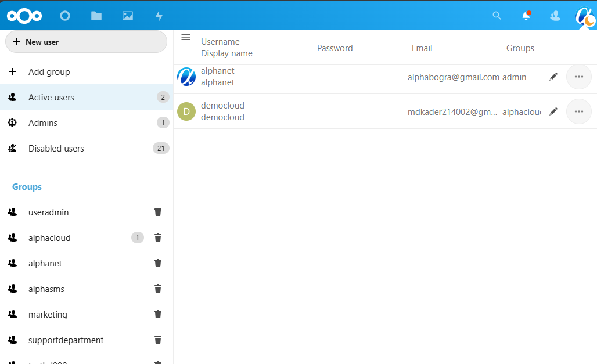
Task: Edit the democloud user with pencil icon
Action: point(553,111)
